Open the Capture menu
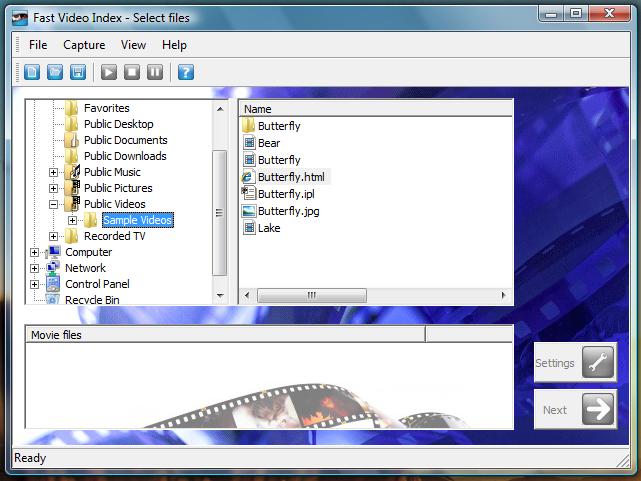Viewport: 641px width, 481px height. 84,45
